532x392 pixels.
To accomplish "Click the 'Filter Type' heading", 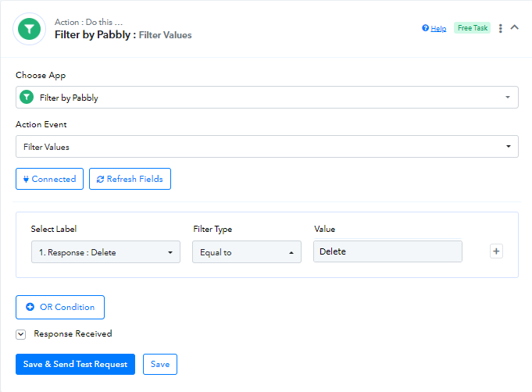I will (x=212, y=230).
